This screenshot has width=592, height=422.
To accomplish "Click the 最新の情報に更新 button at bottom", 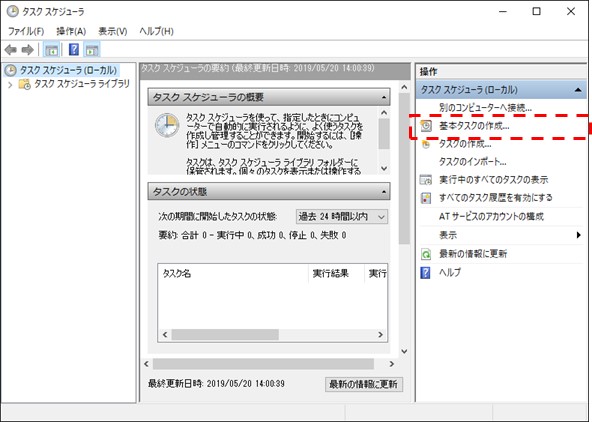I will pos(364,384).
